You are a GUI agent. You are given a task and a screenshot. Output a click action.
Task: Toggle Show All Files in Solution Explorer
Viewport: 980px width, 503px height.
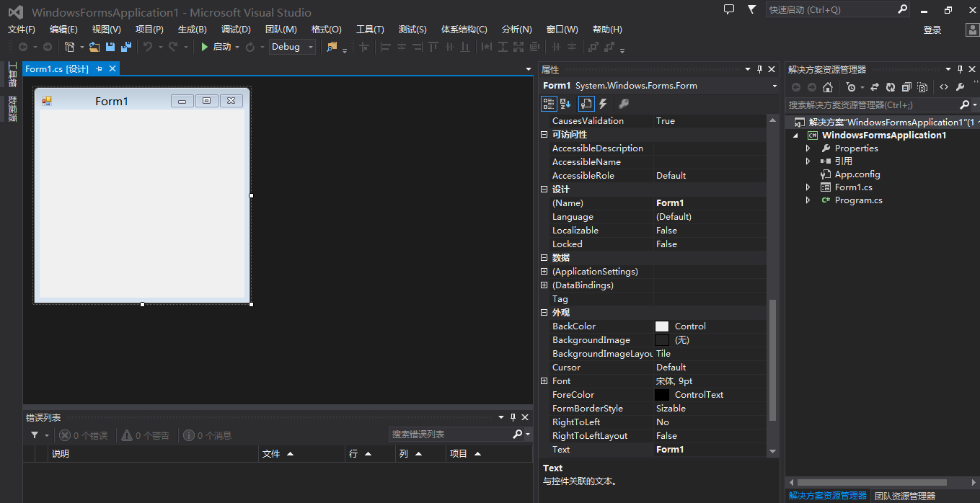pos(922,87)
